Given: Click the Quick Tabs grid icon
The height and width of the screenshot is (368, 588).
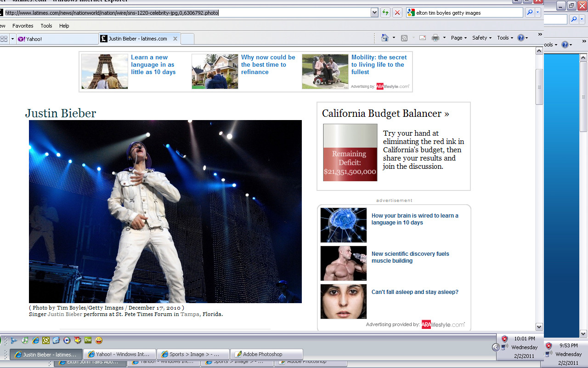Looking at the screenshot, I should (x=4, y=39).
